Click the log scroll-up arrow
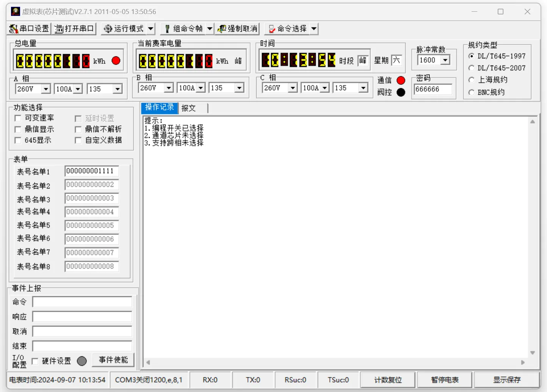 pos(533,122)
